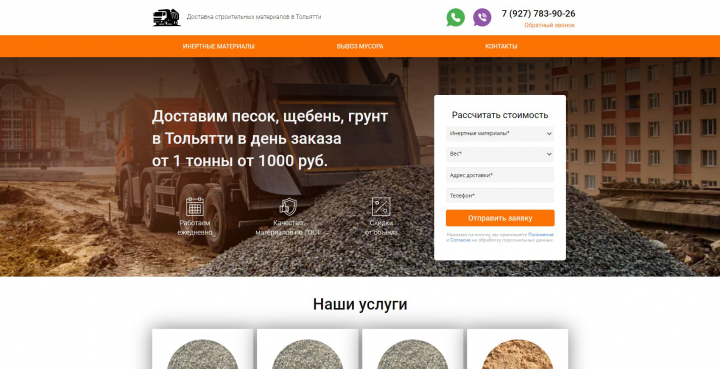Click the shield quality-by-GOST icon
The width and height of the screenshot is (720, 369).
(288, 207)
